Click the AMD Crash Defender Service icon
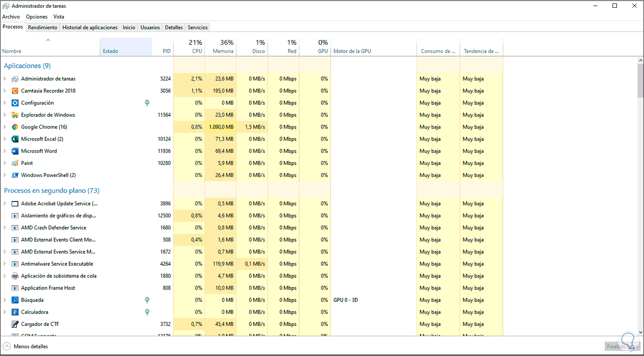 pyautogui.click(x=15, y=228)
